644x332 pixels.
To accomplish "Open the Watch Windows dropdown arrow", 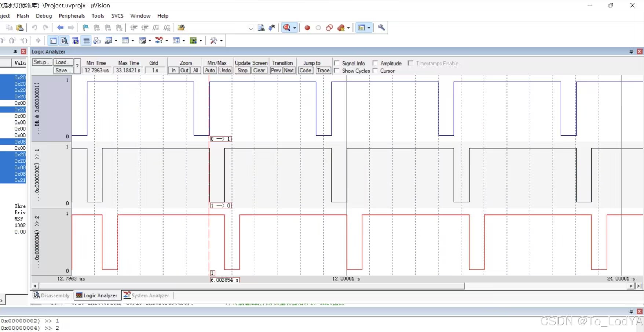I will pos(116,41).
